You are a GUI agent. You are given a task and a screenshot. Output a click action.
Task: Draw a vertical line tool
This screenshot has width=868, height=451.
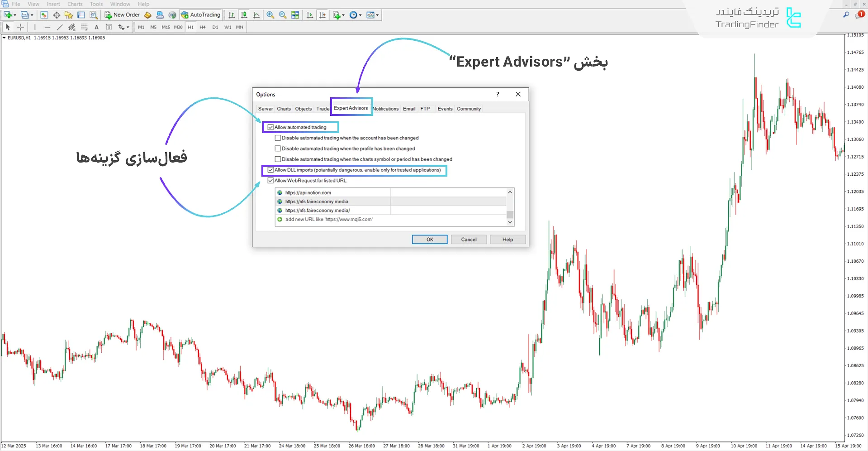[35, 27]
